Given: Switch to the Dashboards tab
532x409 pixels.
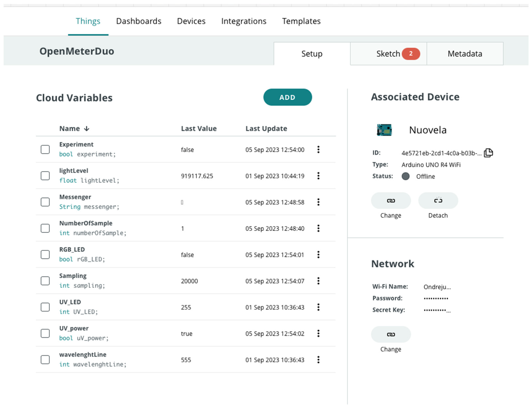Looking at the screenshot, I should coord(139,21).
